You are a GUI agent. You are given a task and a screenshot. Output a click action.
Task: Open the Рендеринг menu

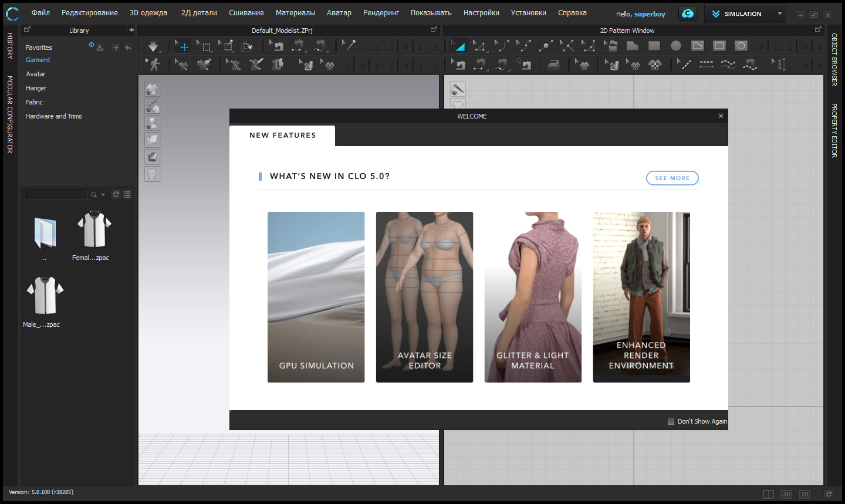[x=381, y=13]
